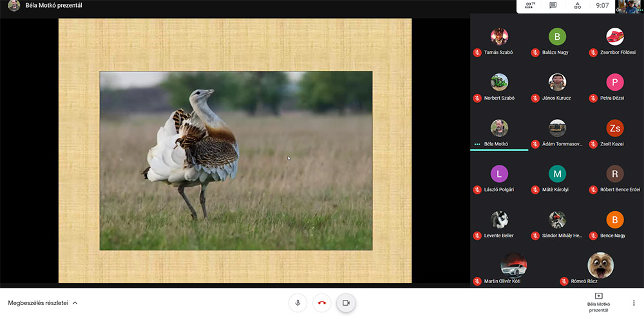Click Bence Nagy's orange B avatar
This screenshot has width=644, height=316.
[615, 219]
